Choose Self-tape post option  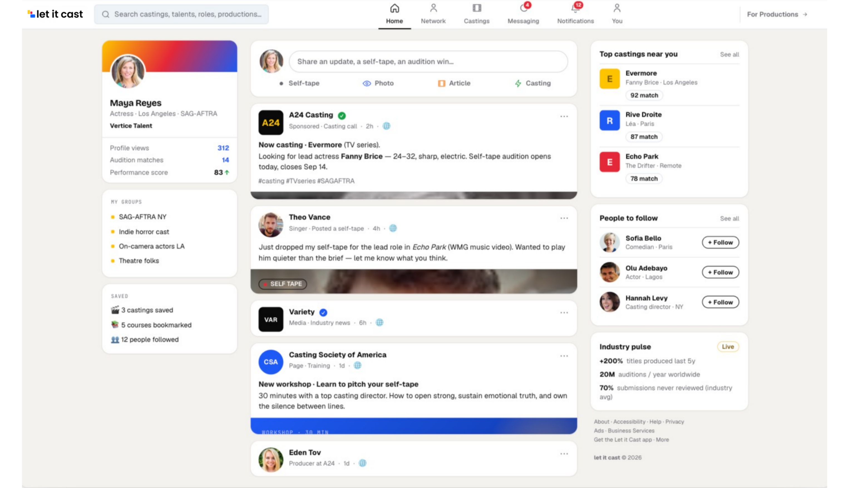(299, 83)
